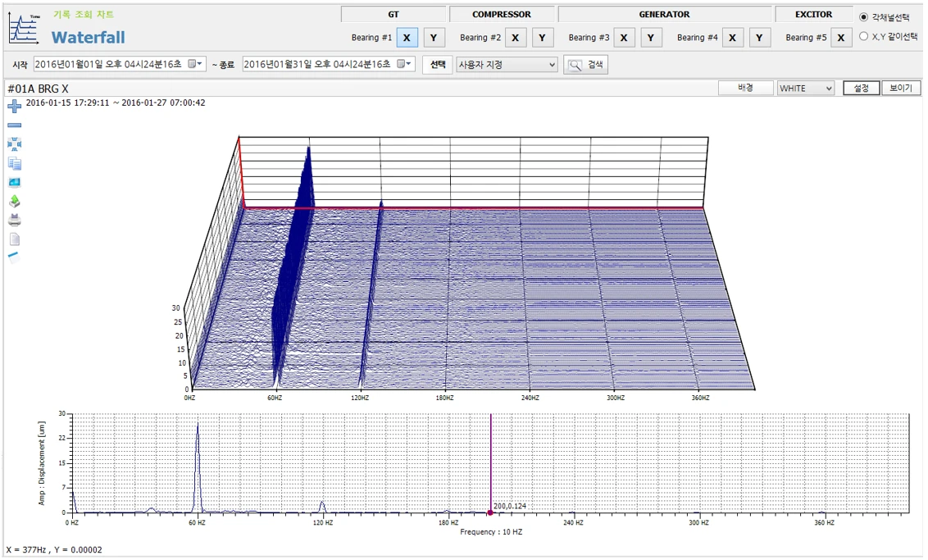928x560 pixels.
Task: Click the purple cursor marker at 200 Hz
Action: [x=490, y=512]
